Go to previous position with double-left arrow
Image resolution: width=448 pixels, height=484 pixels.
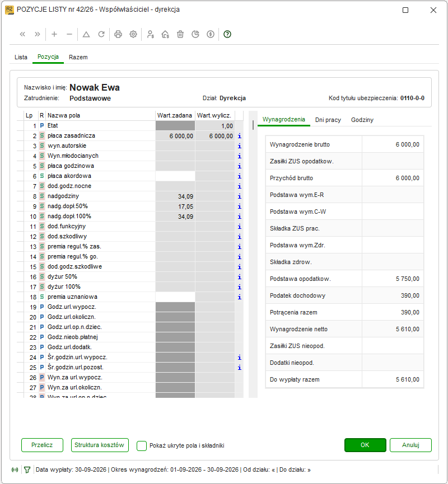22,34
